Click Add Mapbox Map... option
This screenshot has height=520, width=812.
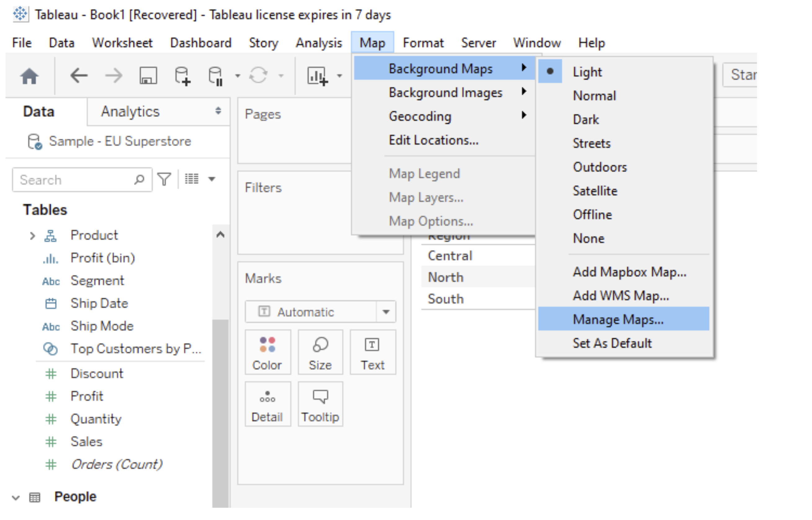629,272
